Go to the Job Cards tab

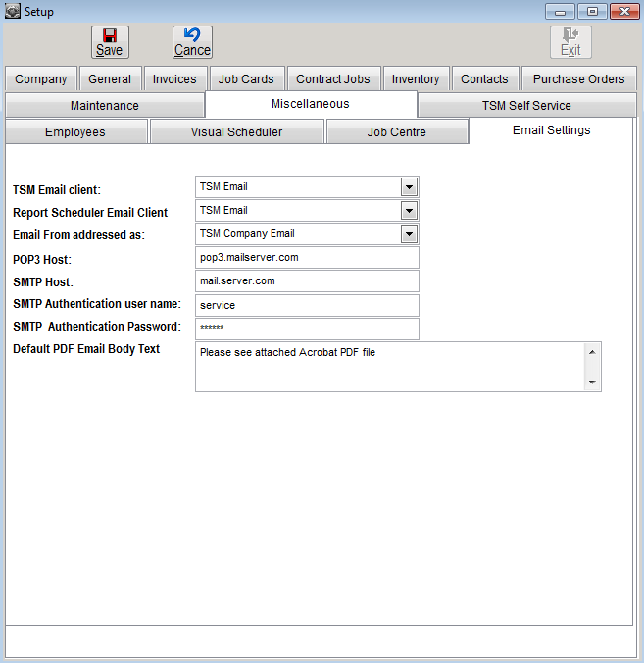click(246, 79)
